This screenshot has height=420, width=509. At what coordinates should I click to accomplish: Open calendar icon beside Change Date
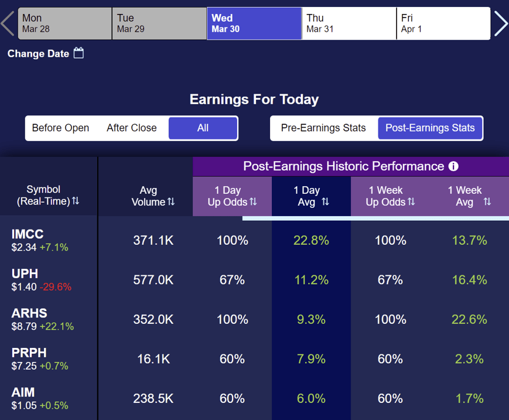point(78,53)
